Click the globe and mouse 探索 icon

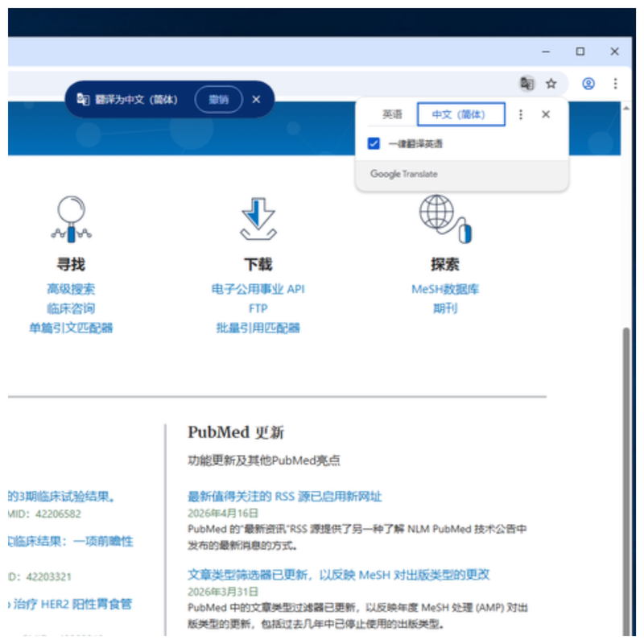pos(445,218)
